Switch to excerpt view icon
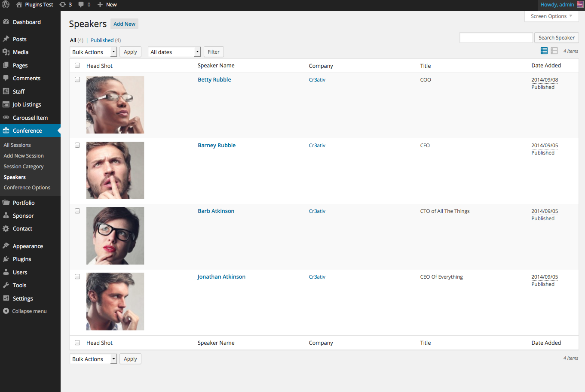This screenshot has width=585, height=392. click(x=554, y=51)
